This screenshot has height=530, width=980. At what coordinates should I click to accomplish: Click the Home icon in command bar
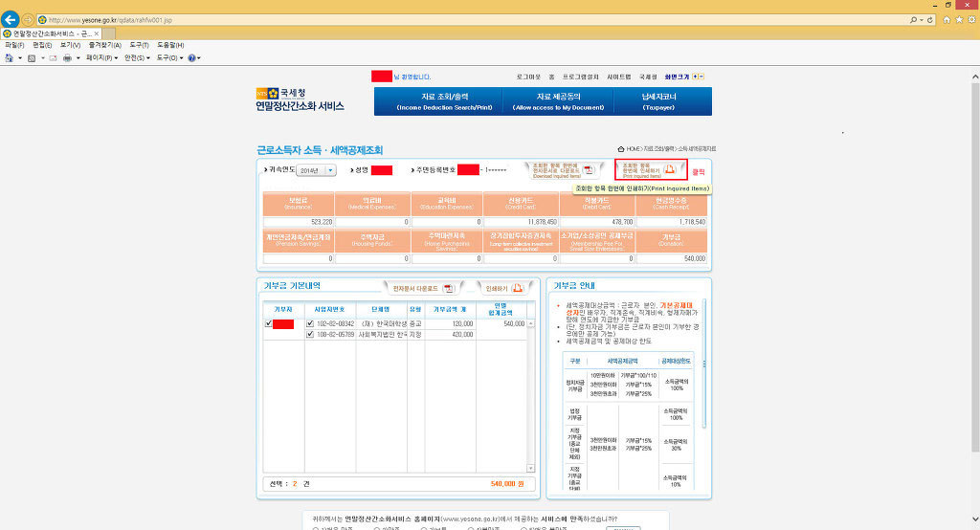pos(9,58)
